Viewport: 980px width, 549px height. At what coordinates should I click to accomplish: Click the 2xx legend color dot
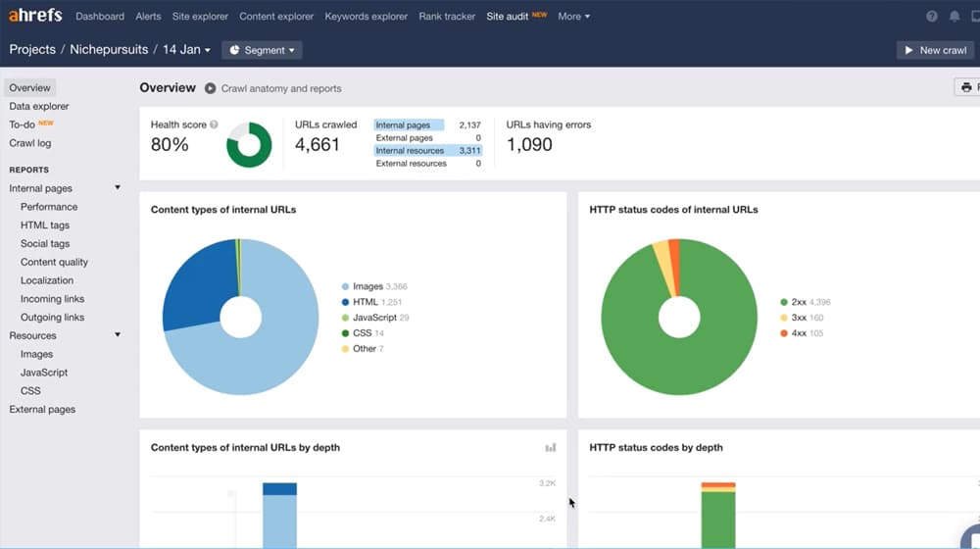click(784, 302)
